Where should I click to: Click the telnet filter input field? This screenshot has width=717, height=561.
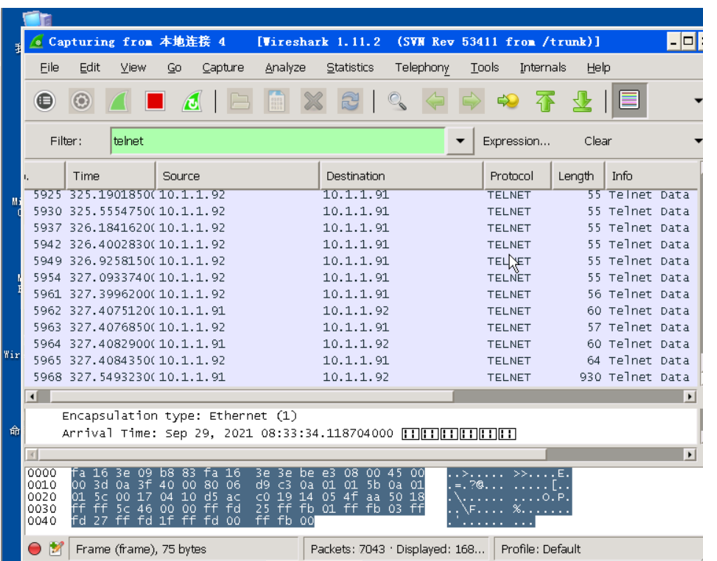pos(278,141)
